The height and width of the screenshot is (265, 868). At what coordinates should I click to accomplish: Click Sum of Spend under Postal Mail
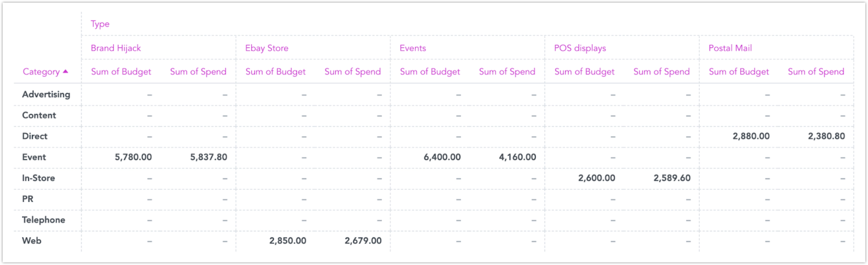(816, 72)
